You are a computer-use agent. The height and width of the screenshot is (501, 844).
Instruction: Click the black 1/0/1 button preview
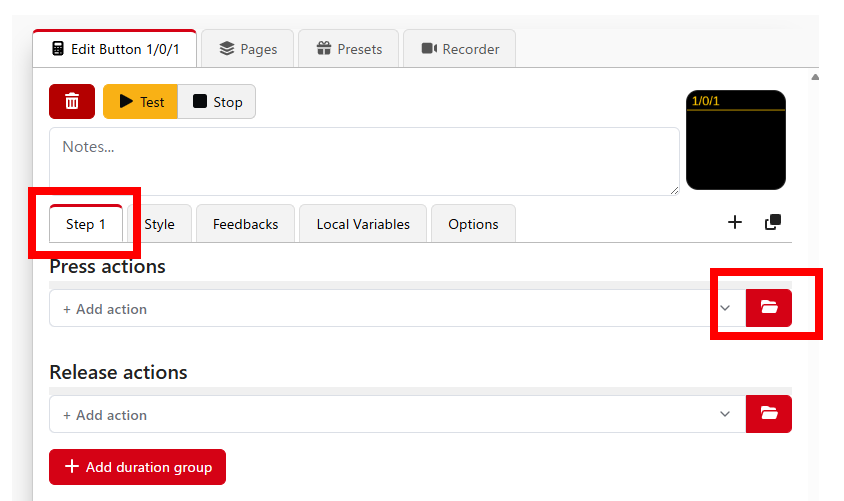pos(736,140)
